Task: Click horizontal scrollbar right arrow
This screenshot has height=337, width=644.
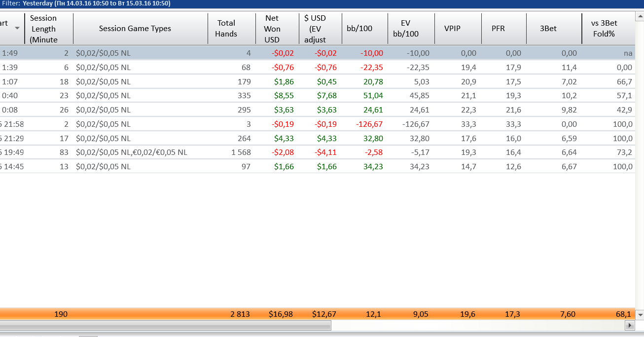Action: (x=630, y=325)
